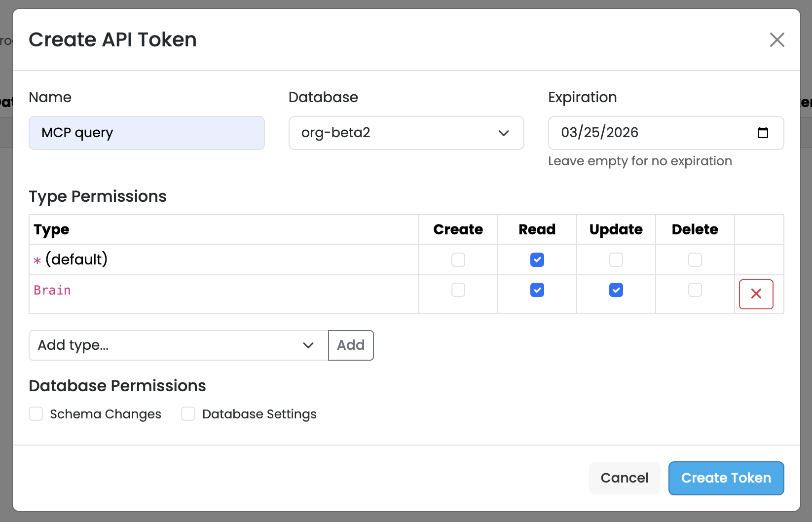Enable Delete permission for default type
Viewport: 812px width, 522px height.
coord(695,260)
